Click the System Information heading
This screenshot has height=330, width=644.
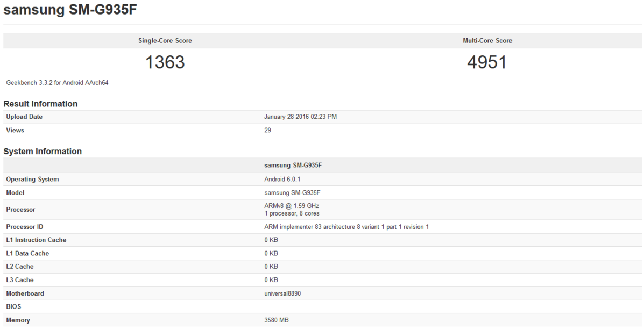pos(43,152)
